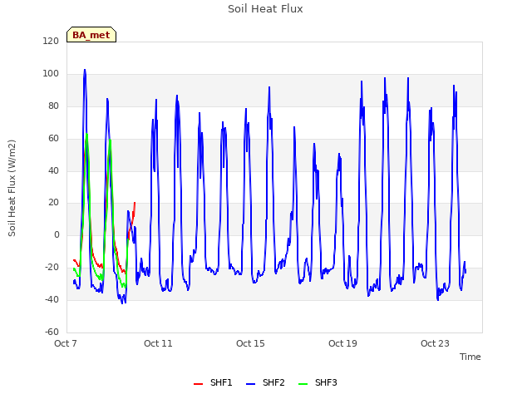532x399 pixels.
Task: Click the blue SHF2 legend color marker
Action: (250, 384)
